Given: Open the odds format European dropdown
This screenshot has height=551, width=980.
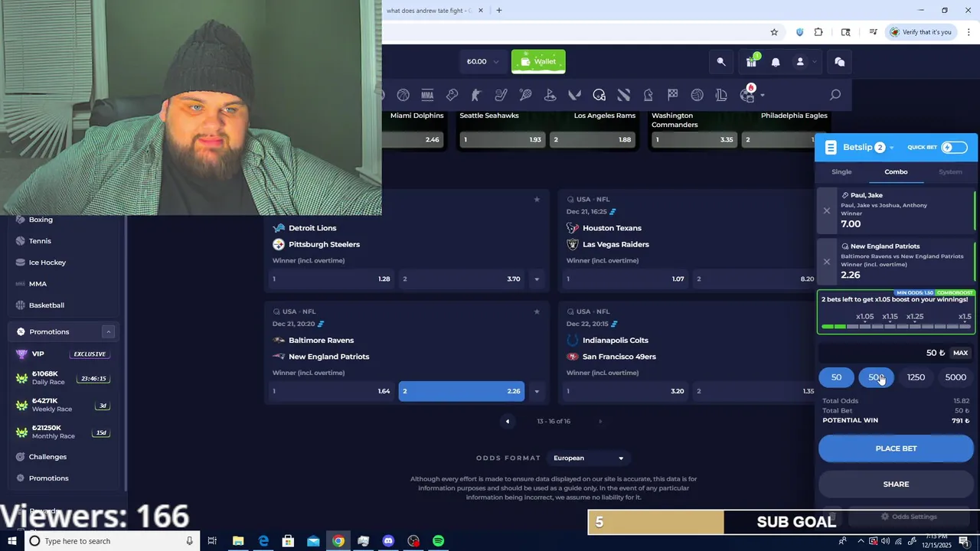Looking at the screenshot, I should point(588,458).
